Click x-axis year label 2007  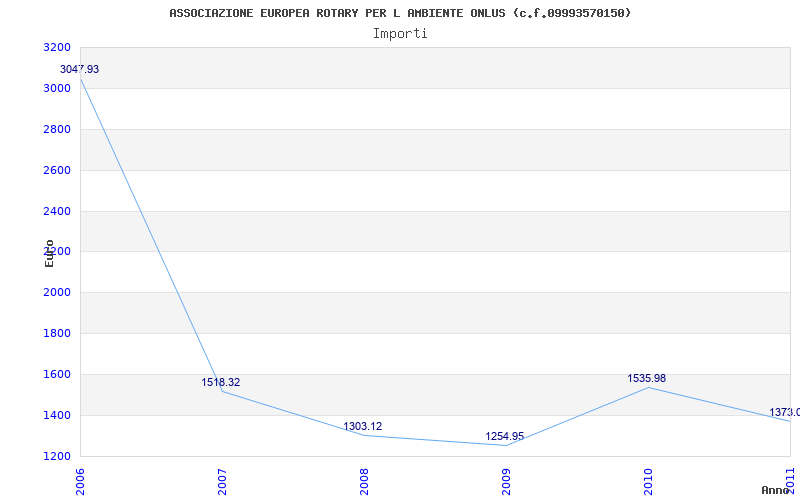222,482
